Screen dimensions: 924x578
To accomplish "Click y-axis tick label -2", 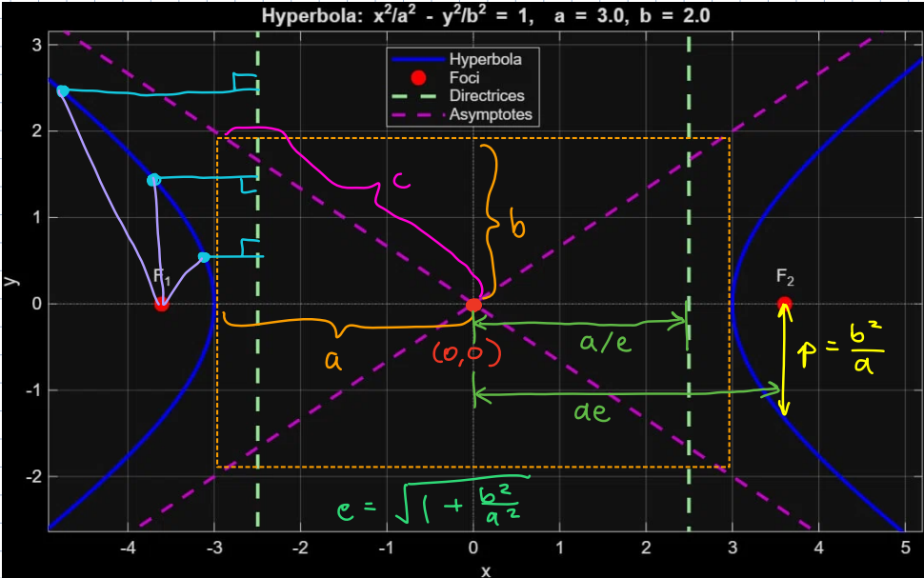I will point(33,477).
